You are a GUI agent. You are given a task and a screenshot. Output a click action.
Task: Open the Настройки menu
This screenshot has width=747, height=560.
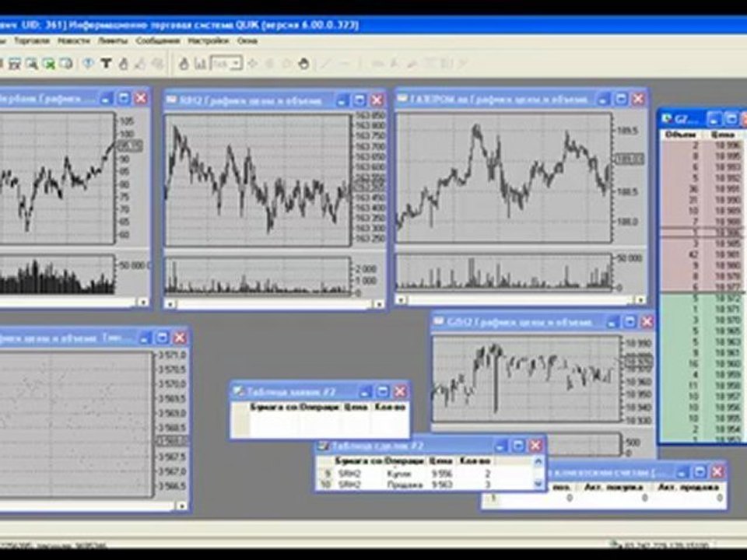tap(209, 41)
